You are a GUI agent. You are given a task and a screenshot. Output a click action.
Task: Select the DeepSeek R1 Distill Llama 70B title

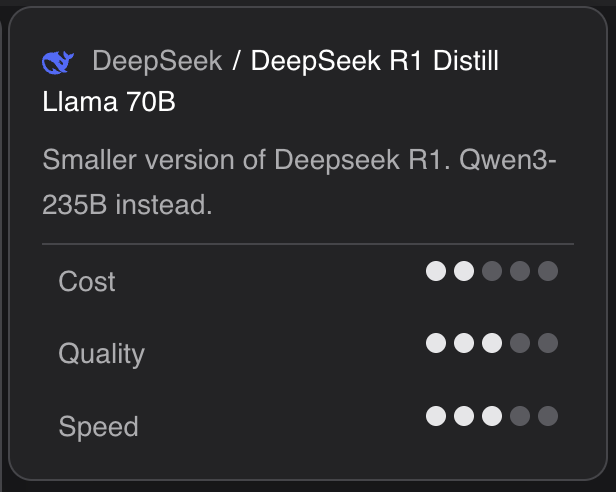click(374, 62)
